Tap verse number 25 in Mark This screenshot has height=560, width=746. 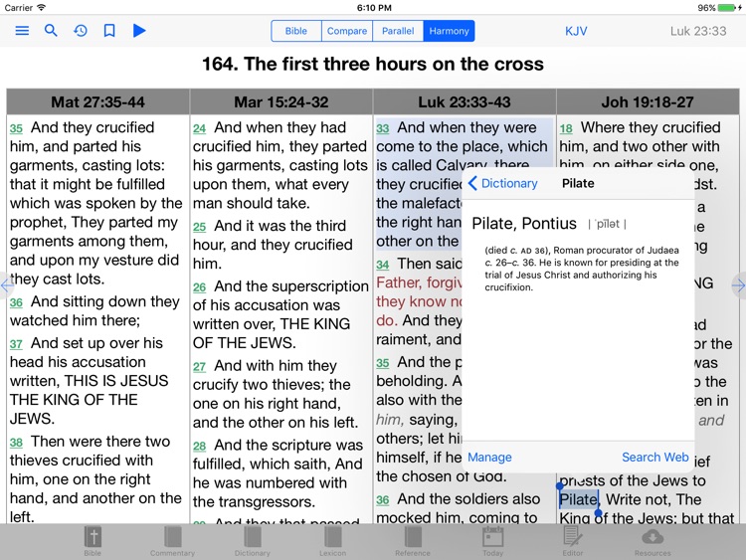(x=199, y=227)
